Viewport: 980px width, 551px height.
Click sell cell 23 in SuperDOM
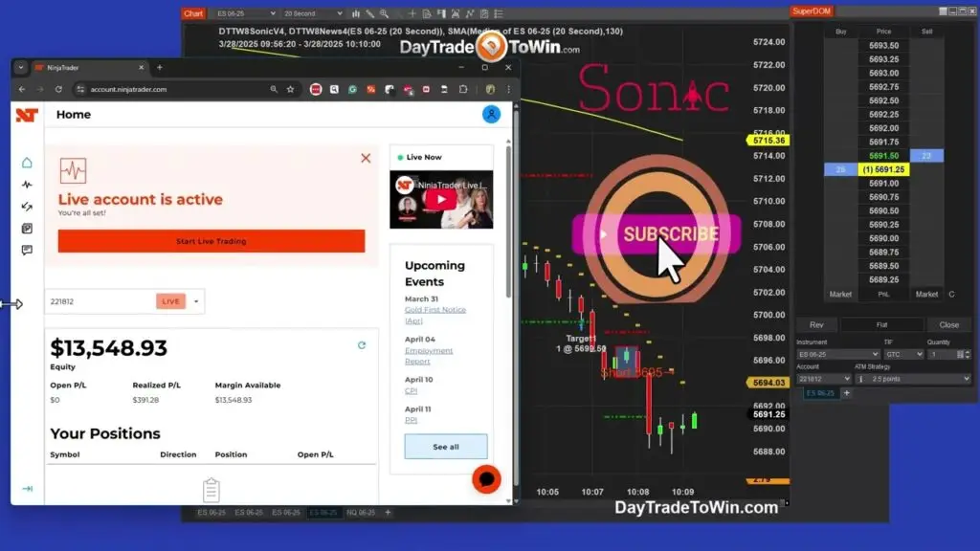[x=926, y=156]
